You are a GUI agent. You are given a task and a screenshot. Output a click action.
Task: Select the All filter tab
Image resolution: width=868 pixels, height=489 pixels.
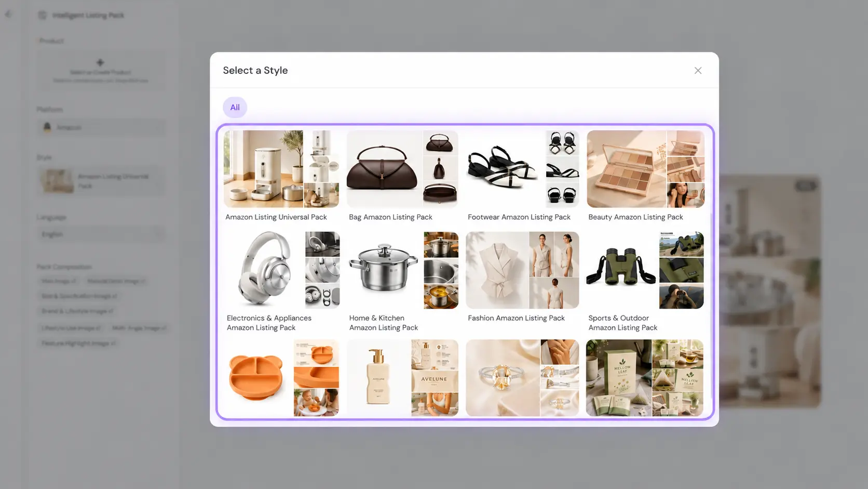pos(235,108)
